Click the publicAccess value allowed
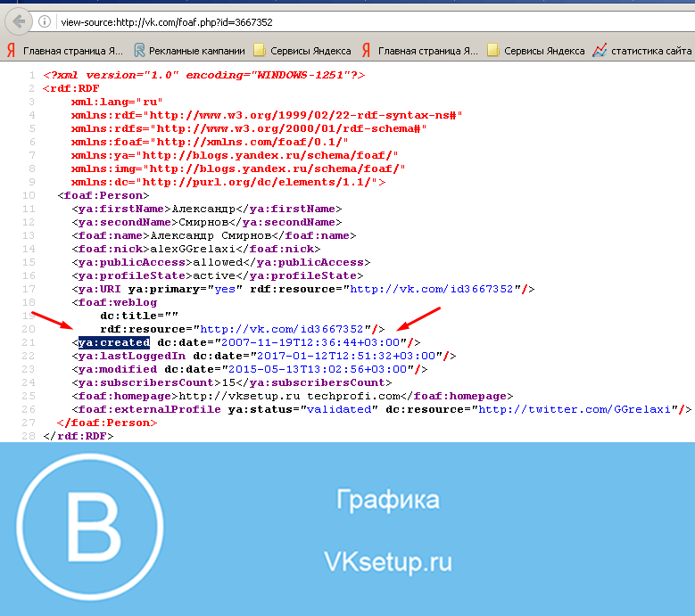 (218, 262)
